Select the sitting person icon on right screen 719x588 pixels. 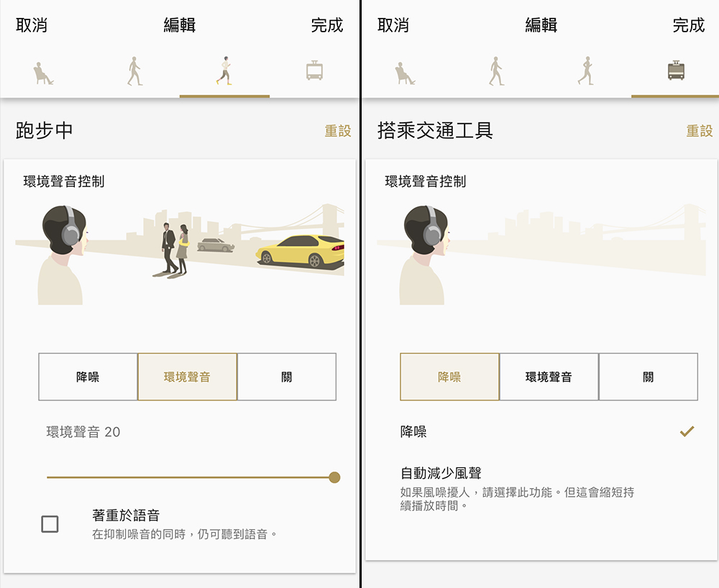(404, 73)
